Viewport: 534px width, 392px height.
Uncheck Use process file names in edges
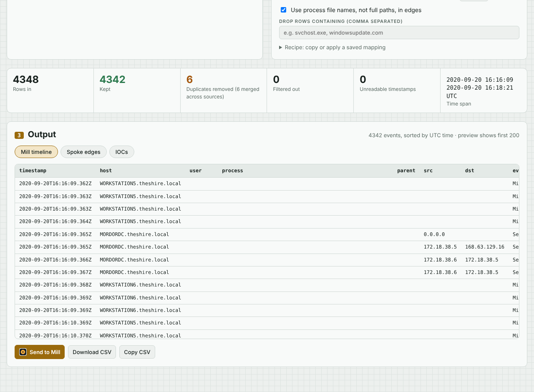click(284, 10)
